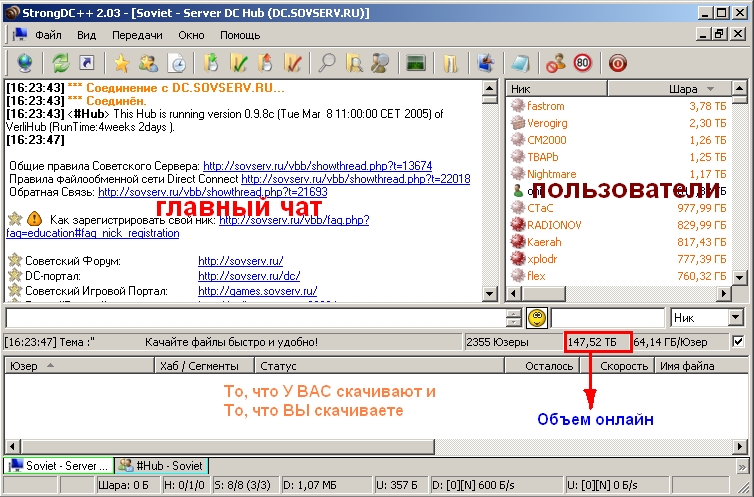Click the Шара column sort arrow
This screenshot has width=754, height=497.
click(710, 89)
